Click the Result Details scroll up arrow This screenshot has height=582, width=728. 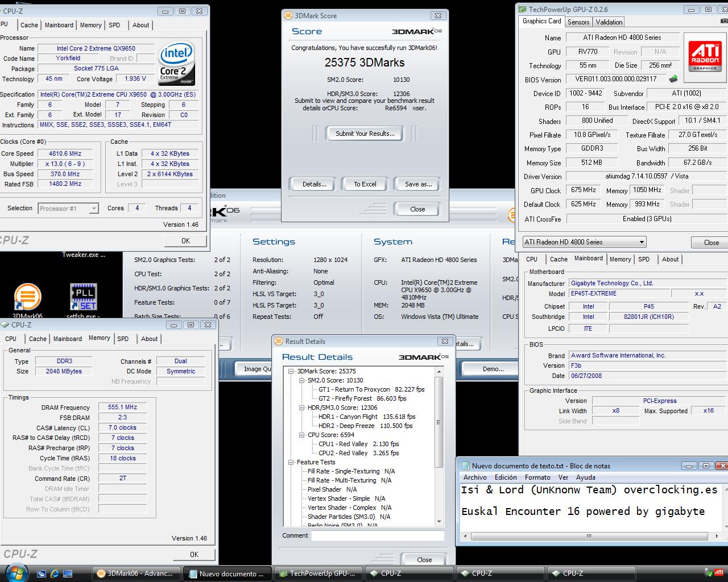[x=439, y=371]
